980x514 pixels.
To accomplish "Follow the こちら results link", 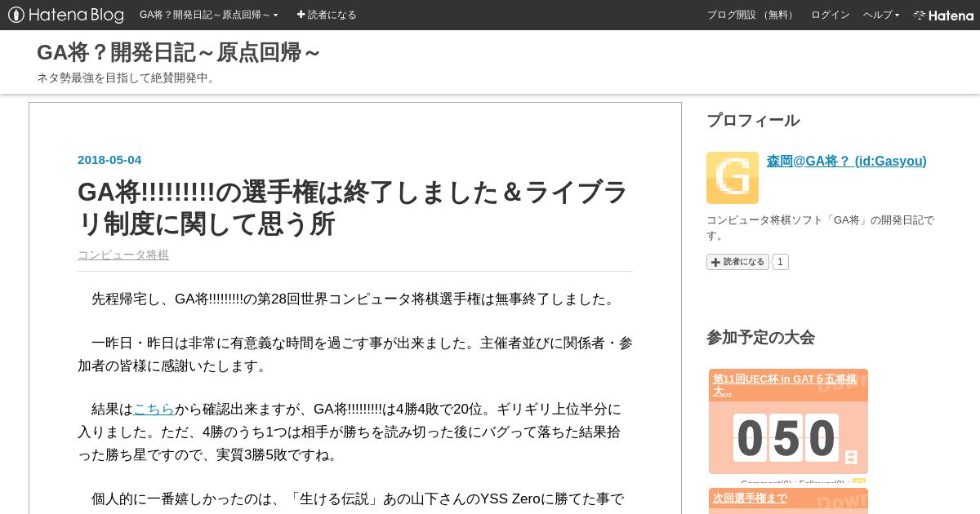I will (x=154, y=409).
